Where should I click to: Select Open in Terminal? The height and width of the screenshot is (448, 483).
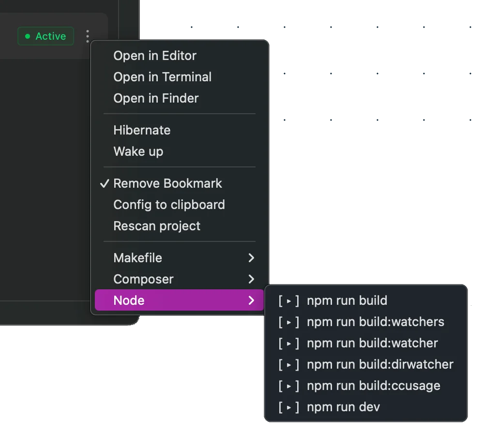point(163,77)
